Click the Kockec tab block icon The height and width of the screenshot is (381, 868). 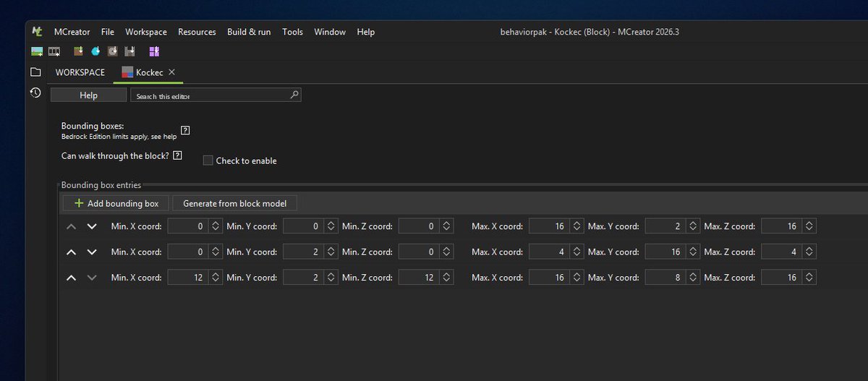[x=127, y=72]
